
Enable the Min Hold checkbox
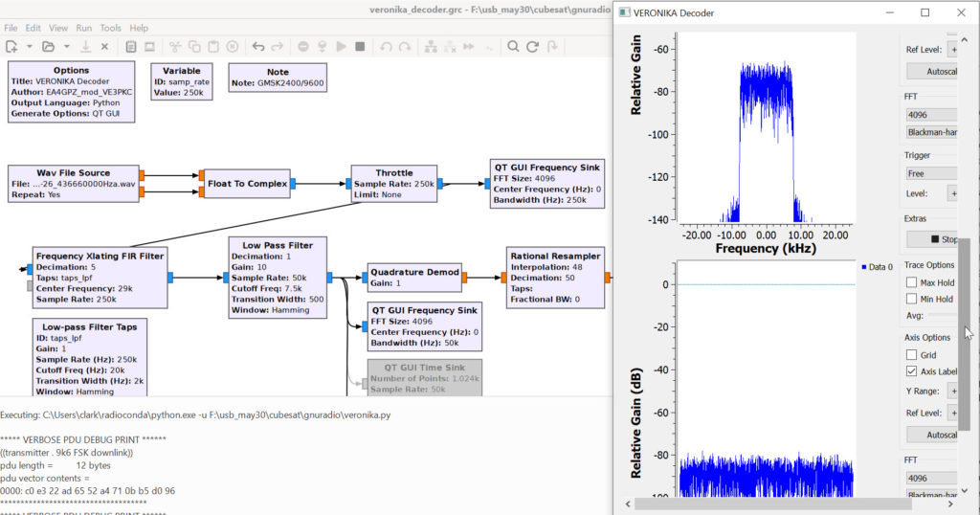coord(912,299)
